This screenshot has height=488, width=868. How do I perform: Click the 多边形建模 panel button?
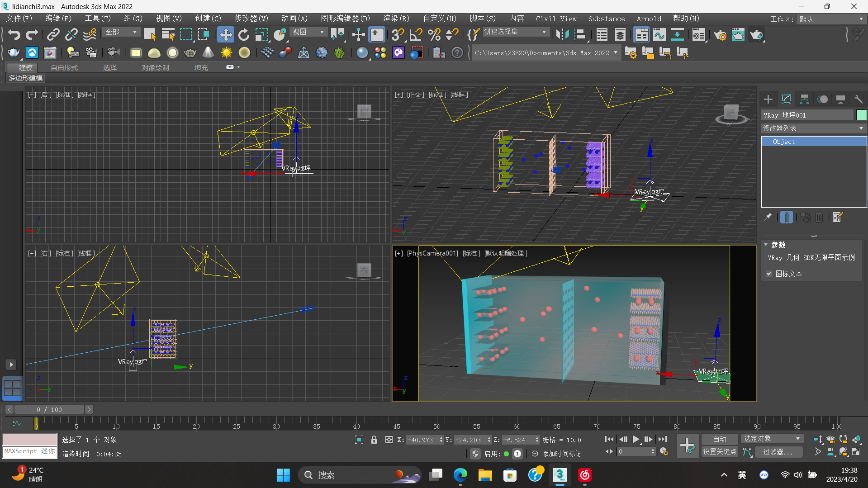[26, 78]
